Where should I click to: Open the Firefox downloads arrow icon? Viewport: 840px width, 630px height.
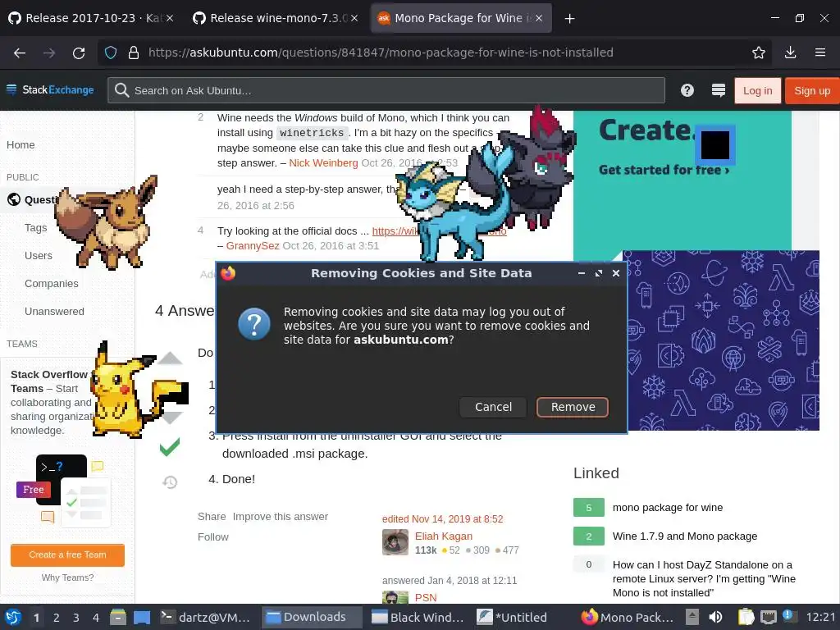(790, 52)
